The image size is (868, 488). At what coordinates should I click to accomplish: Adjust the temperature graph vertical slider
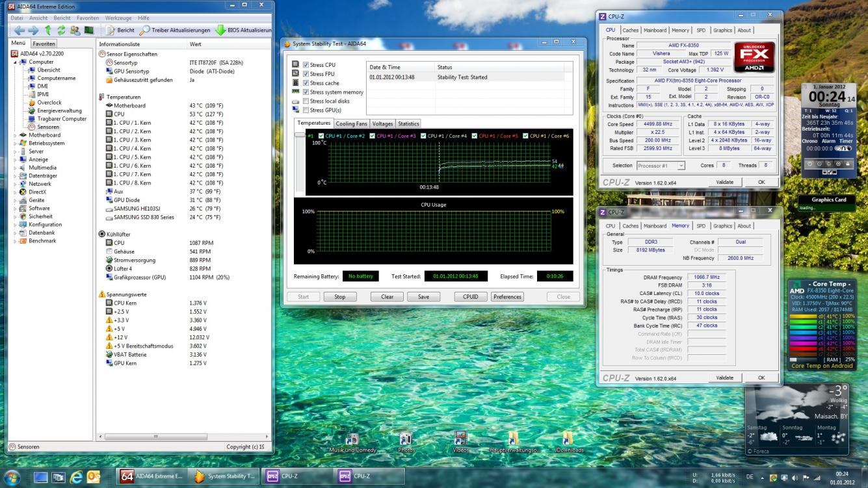299,135
